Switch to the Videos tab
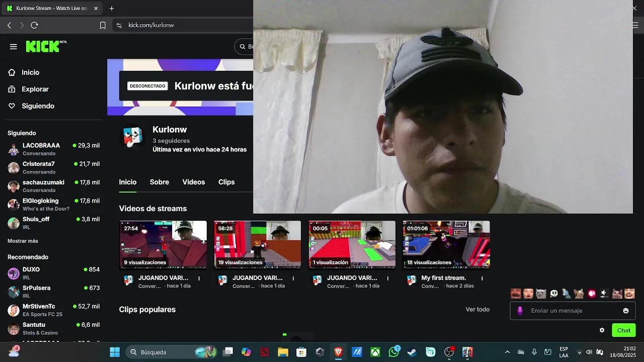644x362 pixels. (194, 182)
